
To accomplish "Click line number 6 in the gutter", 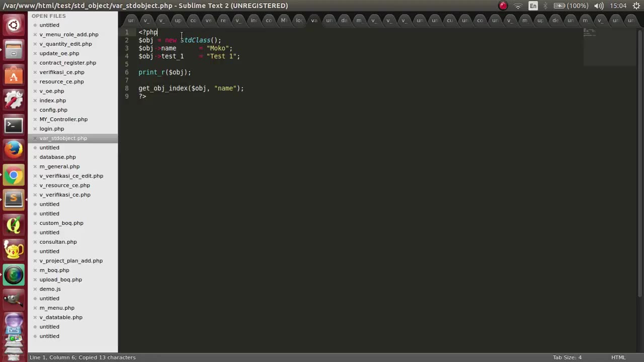I will point(127,72).
